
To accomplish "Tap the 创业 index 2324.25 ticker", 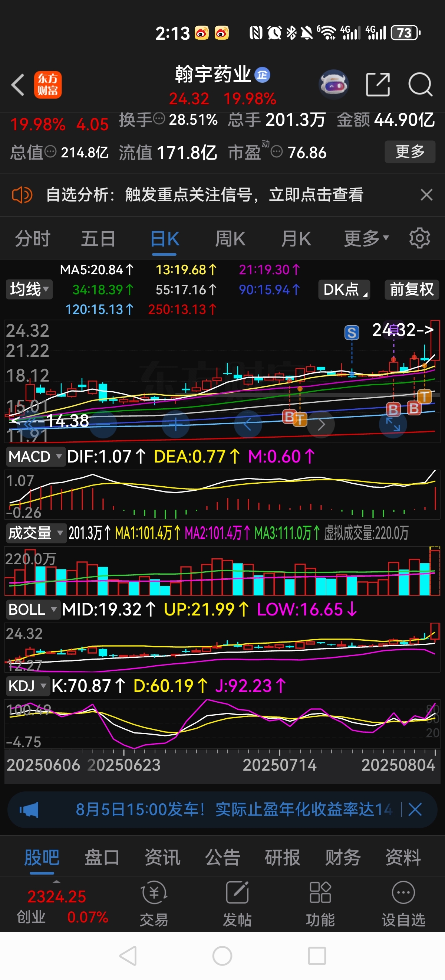I will coord(62,907).
